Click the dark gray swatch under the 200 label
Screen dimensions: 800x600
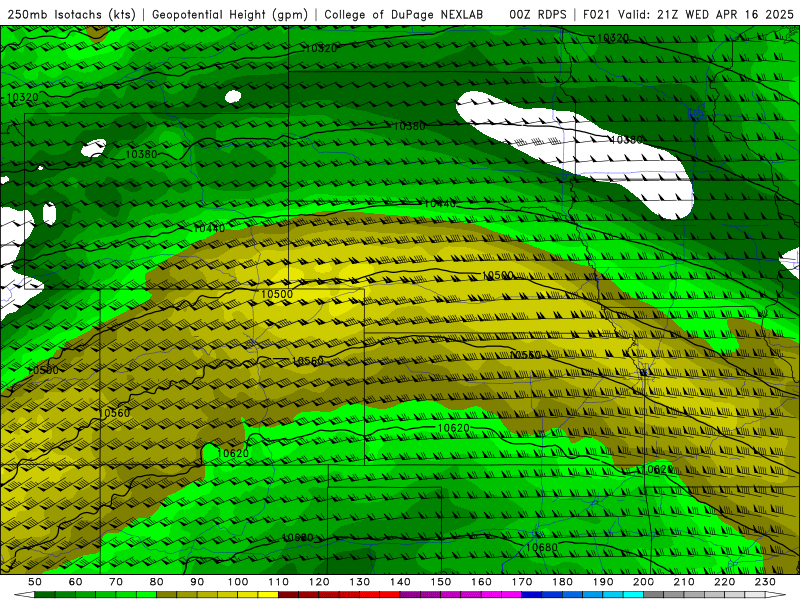[x=654, y=595]
